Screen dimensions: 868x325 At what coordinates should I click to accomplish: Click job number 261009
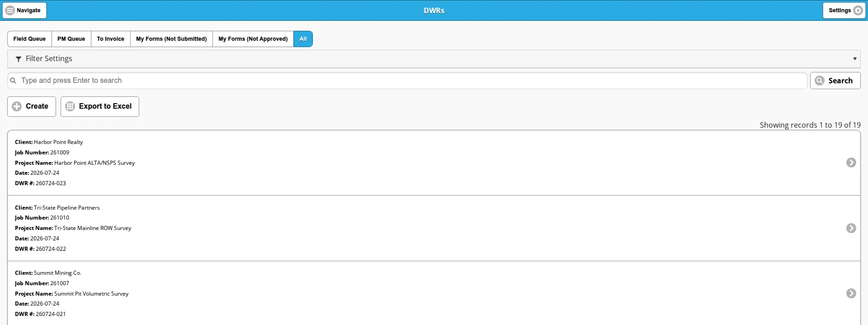tap(60, 153)
